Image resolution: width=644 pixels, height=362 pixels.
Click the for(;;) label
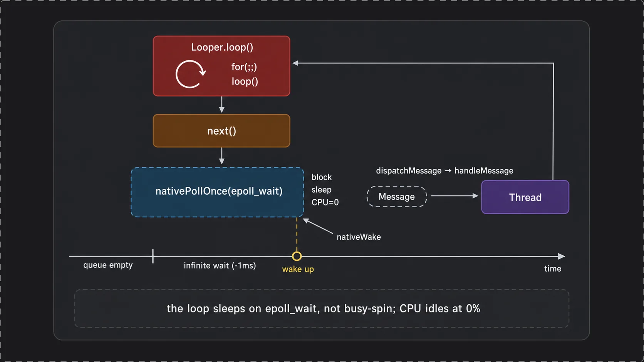244,67
